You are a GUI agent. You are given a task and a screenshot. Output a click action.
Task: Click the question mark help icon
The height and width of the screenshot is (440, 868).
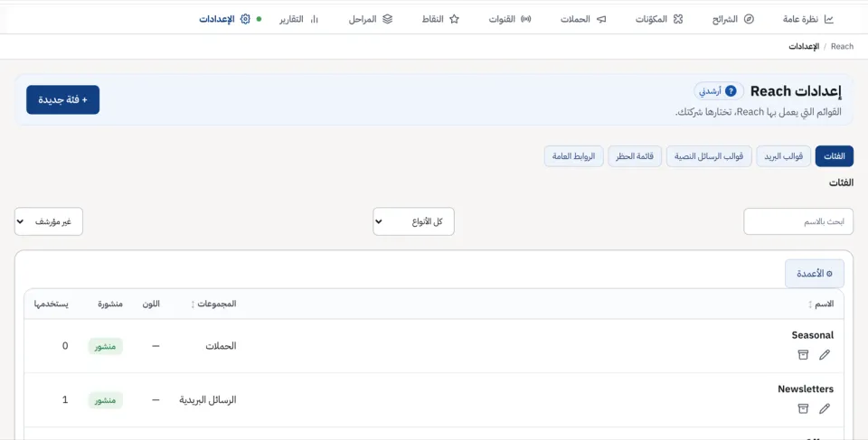[x=731, y=90]
